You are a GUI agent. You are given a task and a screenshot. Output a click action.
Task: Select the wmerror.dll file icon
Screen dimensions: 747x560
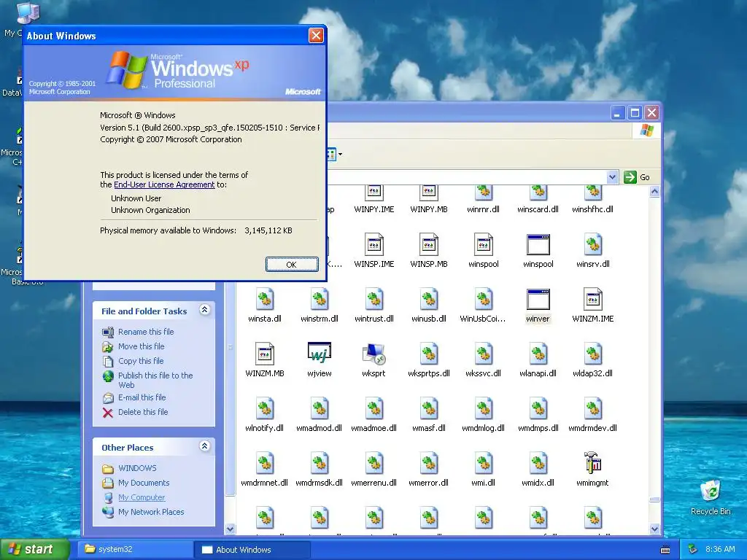(x=429, y=463)
